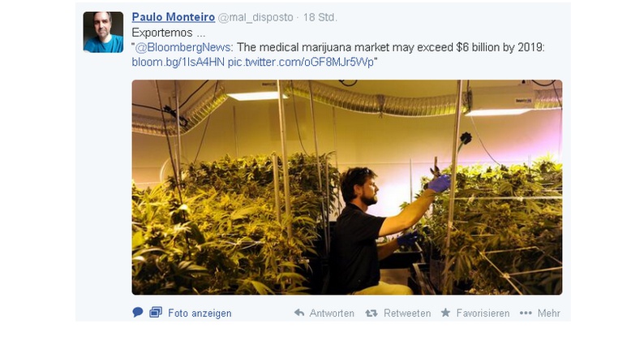Click the three-dots more icon
Screen dimensions: 644x350
tap(526, 313)
